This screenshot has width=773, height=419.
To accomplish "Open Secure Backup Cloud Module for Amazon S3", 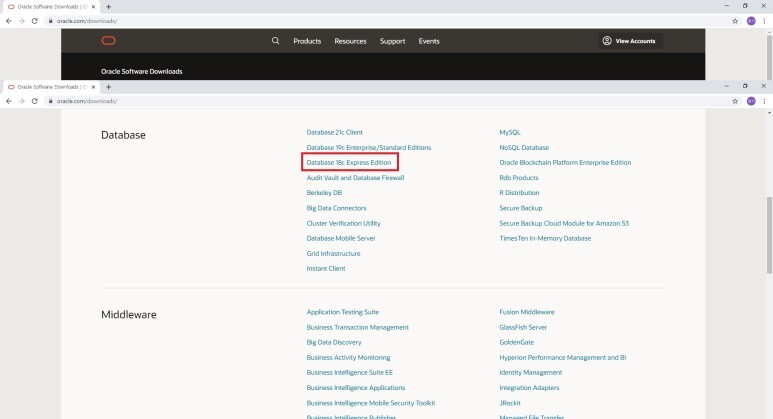I will (x=564, y=223).
